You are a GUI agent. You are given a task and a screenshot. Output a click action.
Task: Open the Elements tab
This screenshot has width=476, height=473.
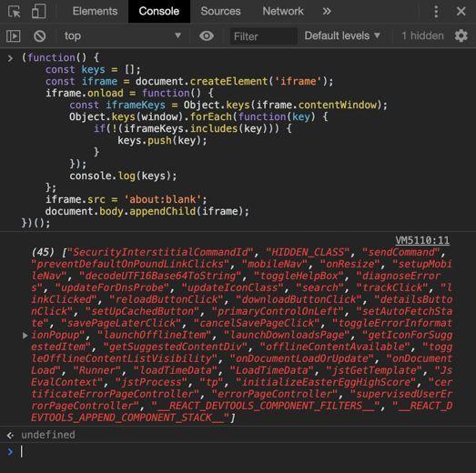click(95, 11)
